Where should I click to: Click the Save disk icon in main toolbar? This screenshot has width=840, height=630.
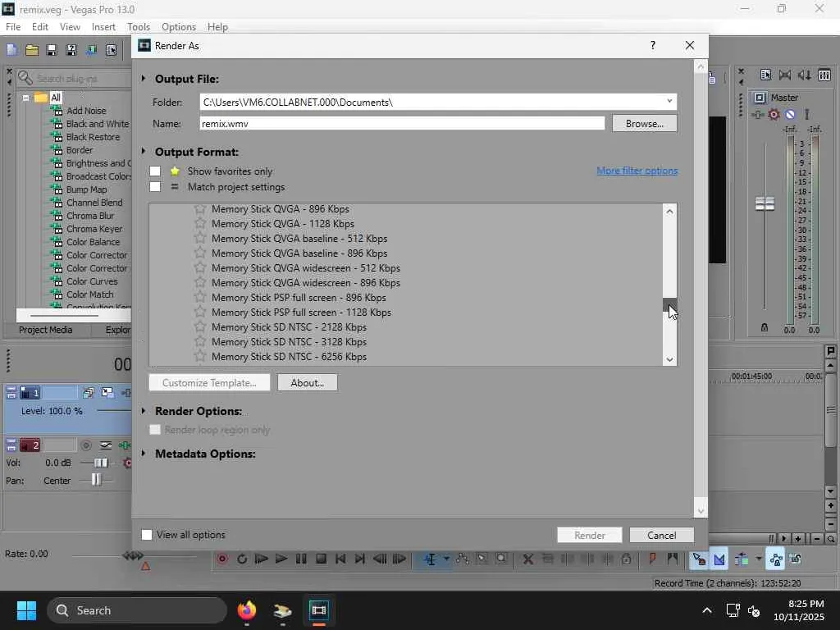point(52,50)
